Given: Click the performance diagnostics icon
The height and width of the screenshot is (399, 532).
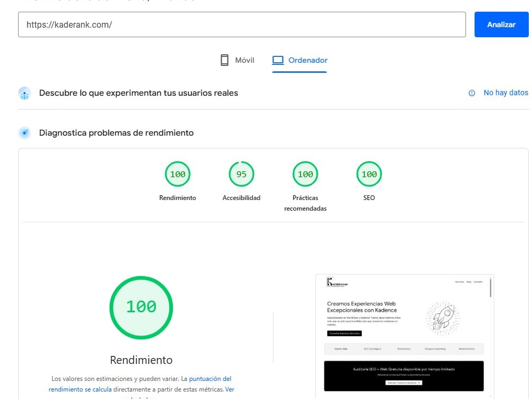Looking at the screenshot, I should click(x=24, y=133).
